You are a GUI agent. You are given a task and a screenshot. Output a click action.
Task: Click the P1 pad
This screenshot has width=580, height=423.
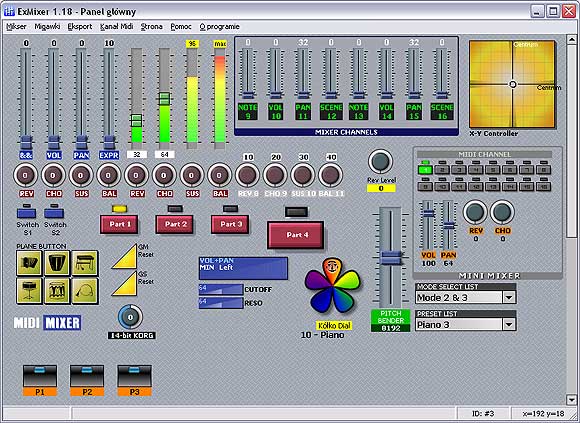40,380
